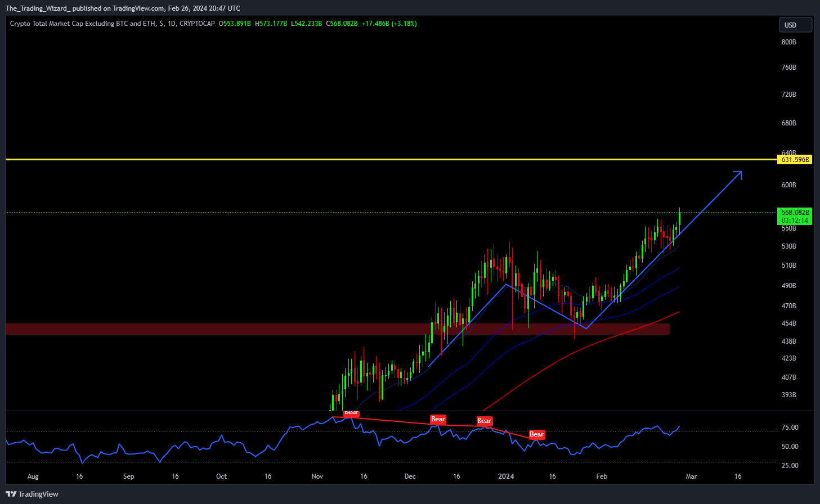Image resolution: width=820 pixels, height=504 pixels.
Task: Click the Nov label on the time axis
Action: (x=317, y=476)
